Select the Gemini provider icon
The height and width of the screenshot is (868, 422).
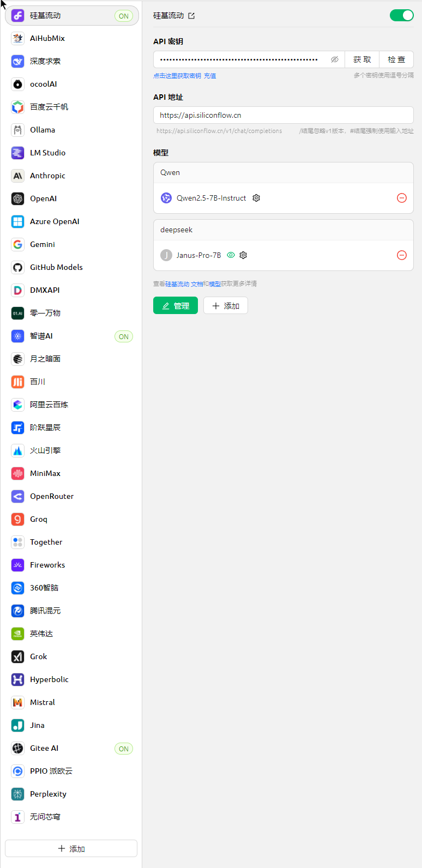[x=18, y=244]
